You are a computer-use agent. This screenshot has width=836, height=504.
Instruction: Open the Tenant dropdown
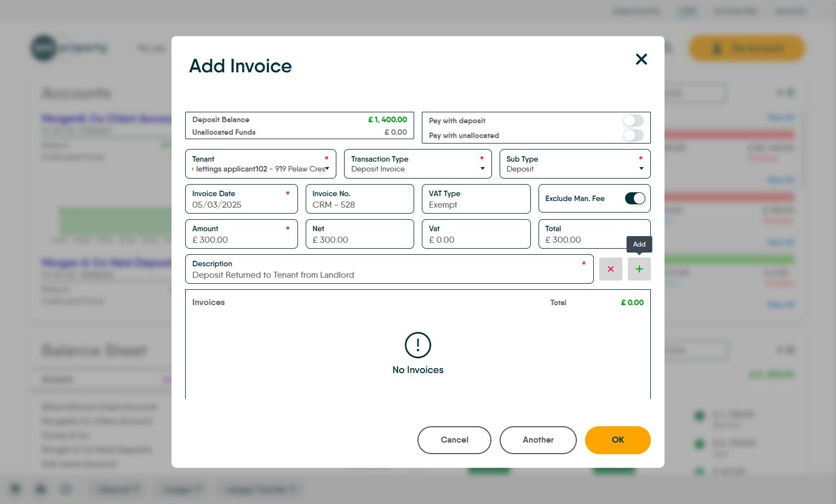tap(261, 164)
